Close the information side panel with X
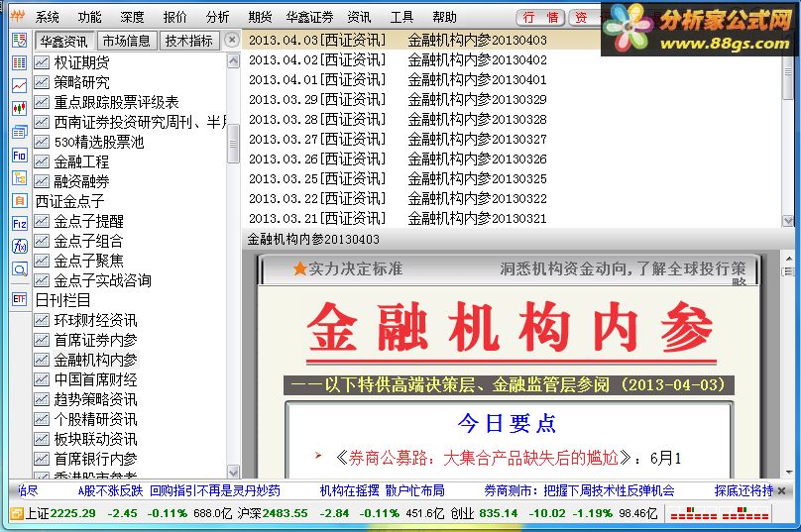The image size is (801, 532). click(232, 40)
